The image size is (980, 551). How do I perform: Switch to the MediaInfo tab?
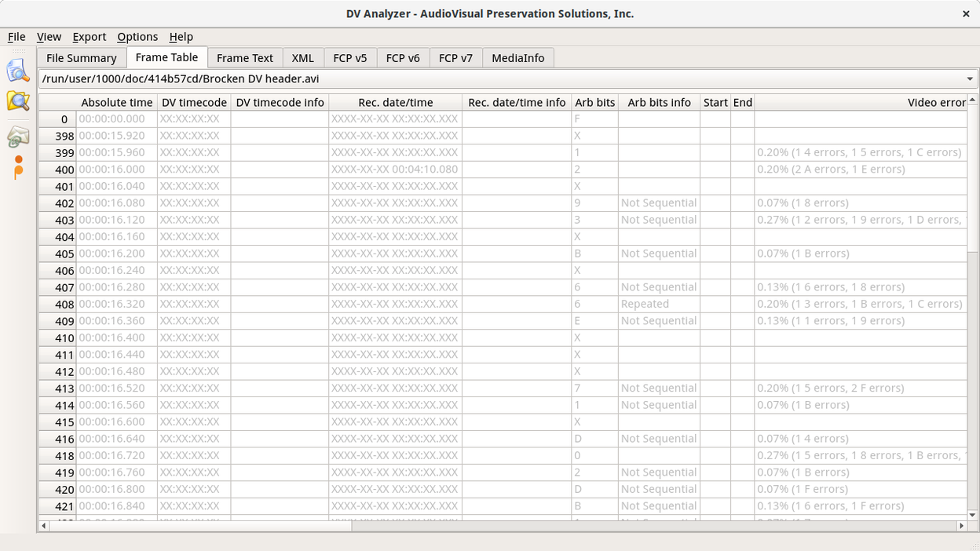coord(517,58)
